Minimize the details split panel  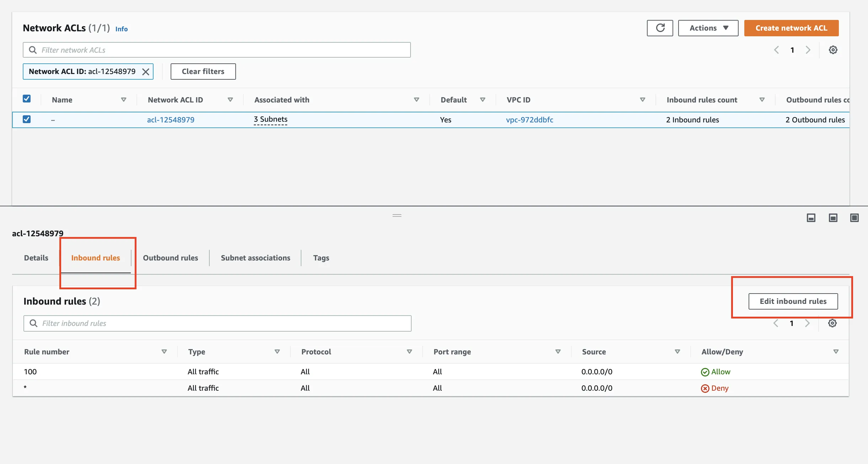pos(811,218)
